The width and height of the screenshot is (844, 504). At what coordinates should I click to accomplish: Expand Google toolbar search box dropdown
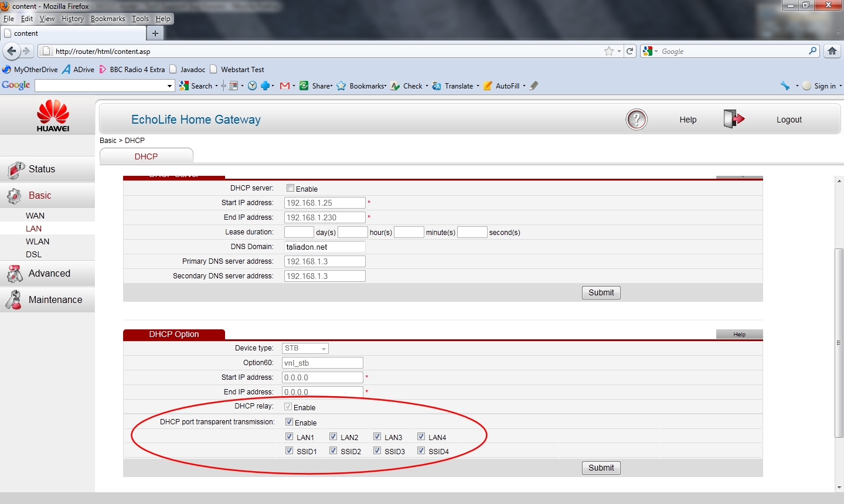point(169,86)
